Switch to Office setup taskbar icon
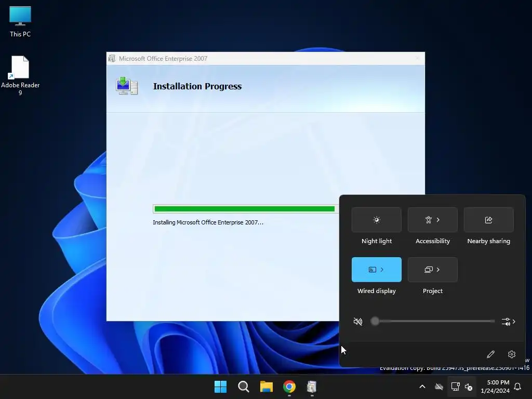The width and height of the screenshot is (532, 399). coord(312,387)
